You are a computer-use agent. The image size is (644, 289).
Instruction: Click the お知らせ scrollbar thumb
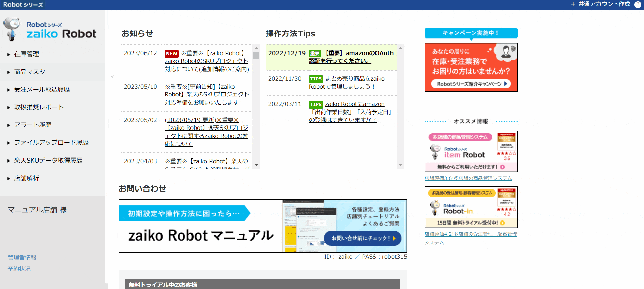coord(256,56)
